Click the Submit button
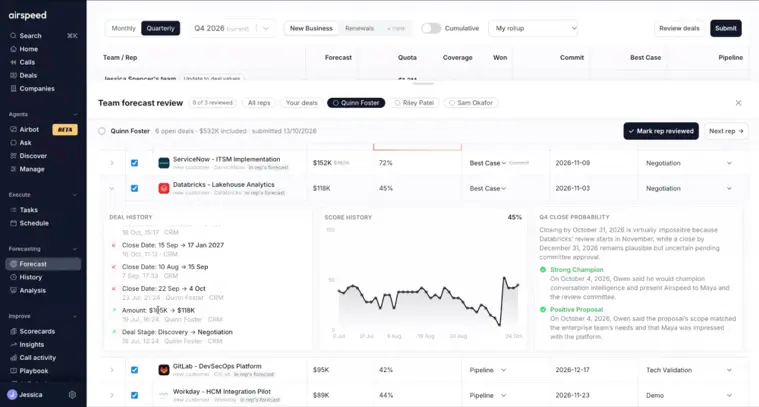 [726, 29]
